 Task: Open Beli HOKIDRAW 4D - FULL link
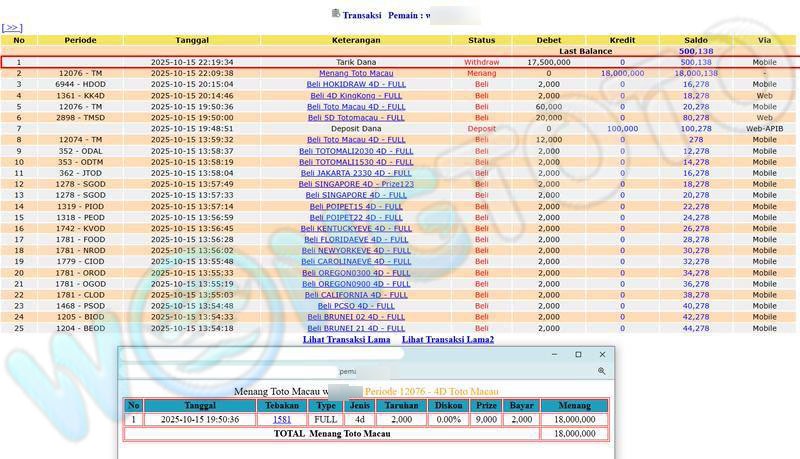click(356, 84)
